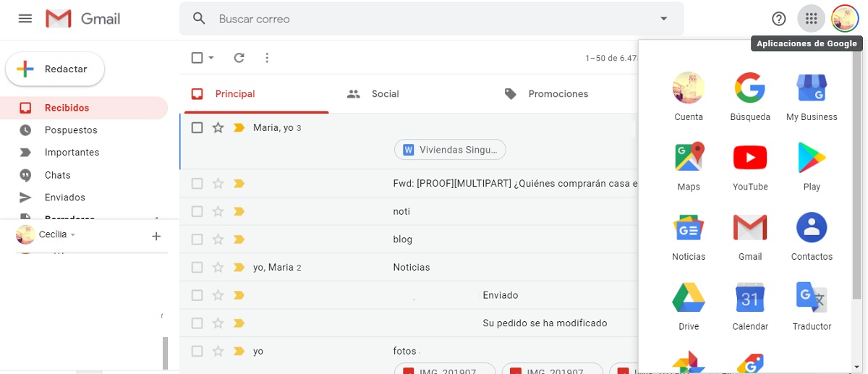
Task: Open search options dropdown arrow
Action: tap(663, 19)
